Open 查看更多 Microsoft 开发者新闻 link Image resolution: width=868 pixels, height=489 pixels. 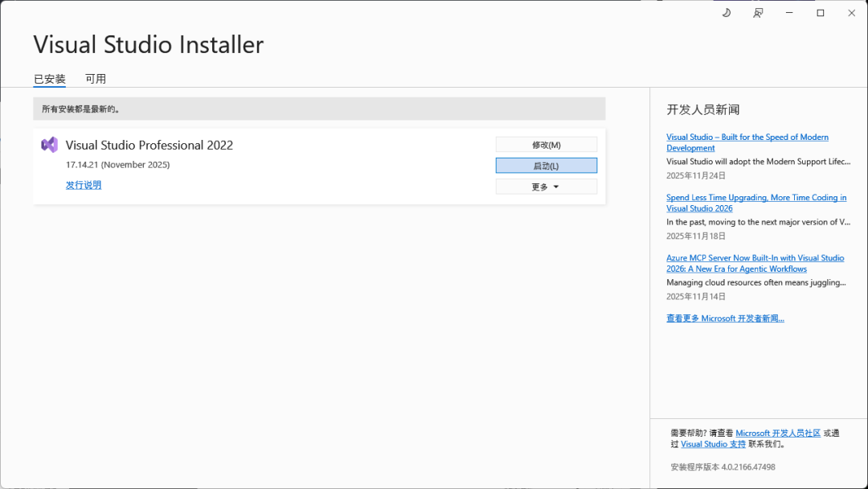(x=725, y=318)
